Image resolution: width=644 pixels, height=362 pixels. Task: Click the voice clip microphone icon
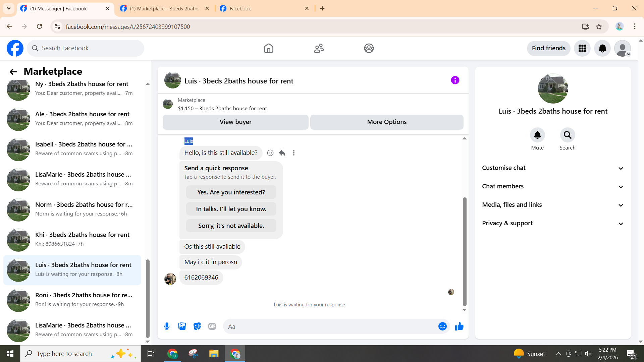tap(167, 326)
